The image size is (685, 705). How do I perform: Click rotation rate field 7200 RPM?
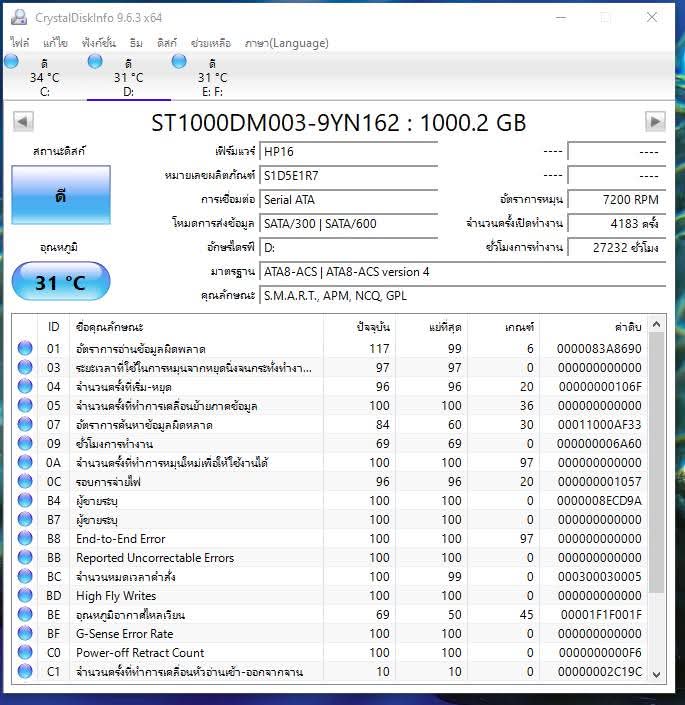[617, 200]
